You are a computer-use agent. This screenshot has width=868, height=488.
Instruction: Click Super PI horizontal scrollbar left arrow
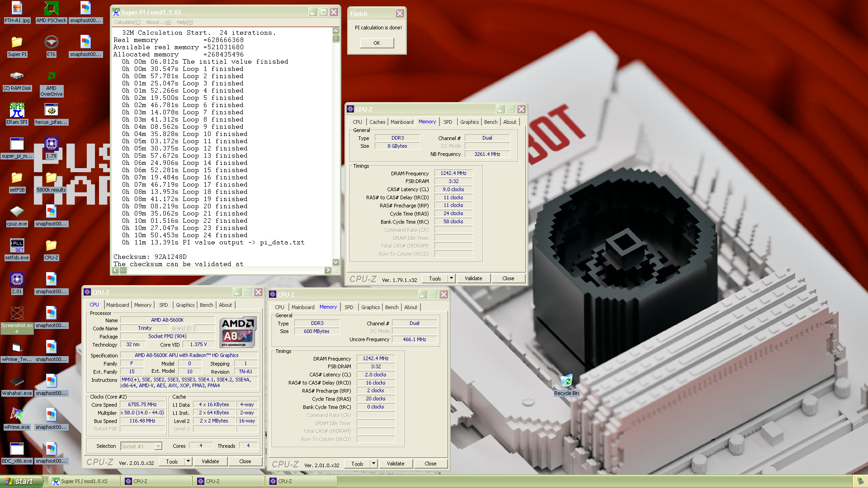pyautogui.click(x=115, y=270)
